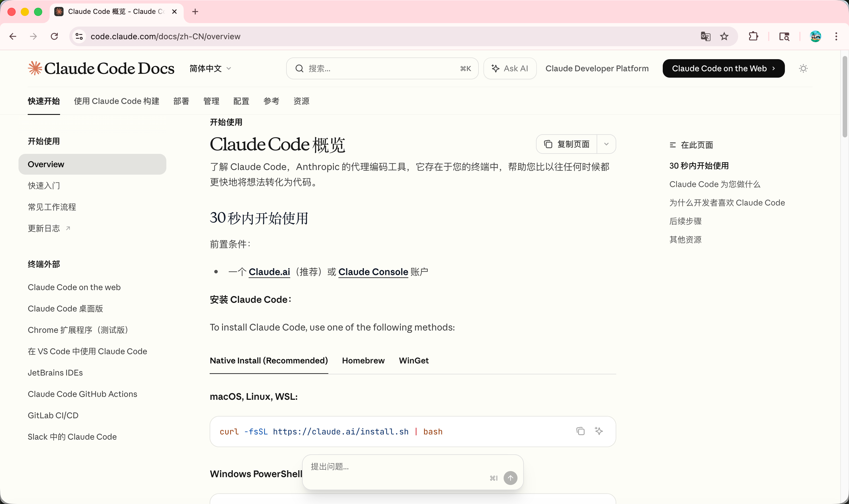Click the sparkle Ask AI icon in code block
849x504 pixels.
point(599,431)
